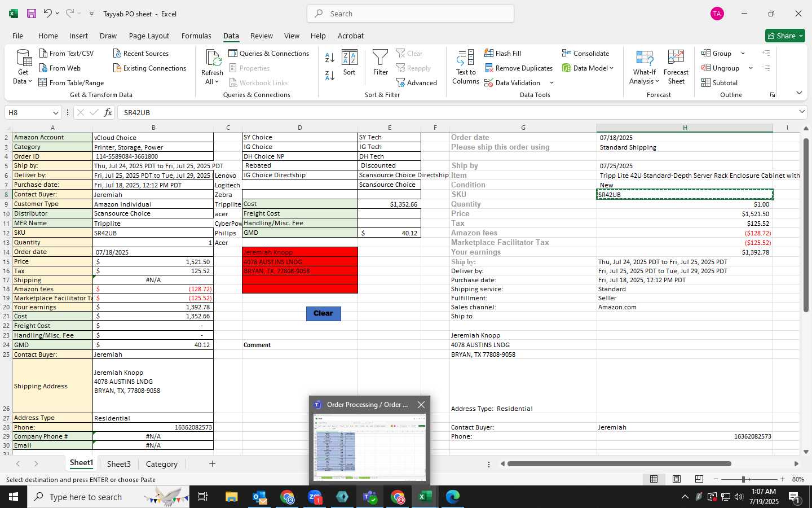Click Subtotal in Outline group
The width and height of the screenshot is (812, 508).
tap(720, 83)
